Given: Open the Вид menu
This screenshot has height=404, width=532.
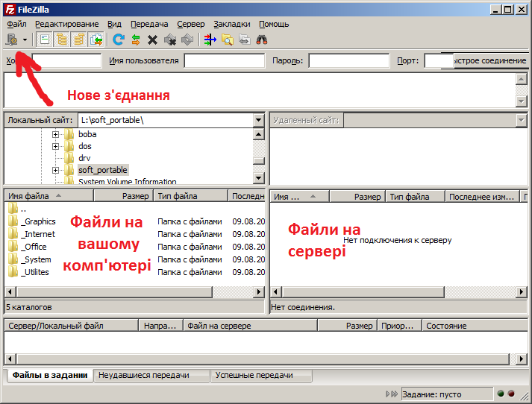Looking at the screenshot, I should click(x=114, y=24).
